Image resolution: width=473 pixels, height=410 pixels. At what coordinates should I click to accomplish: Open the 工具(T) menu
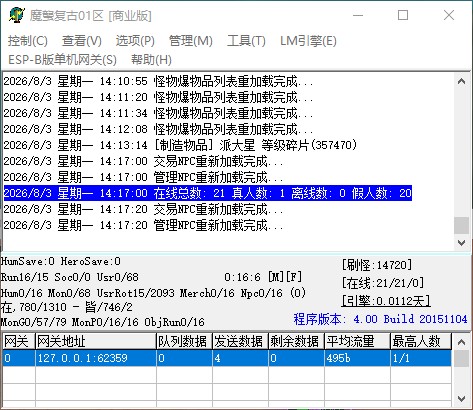246,41
